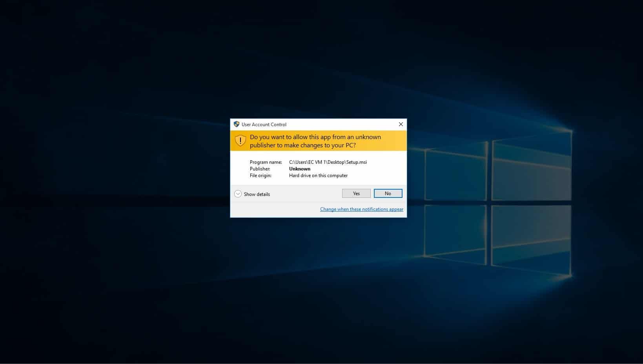Expand the Show details chevron
Viewport: 643px width, 364px height.
pyautogui.click(x=238, y=194)
